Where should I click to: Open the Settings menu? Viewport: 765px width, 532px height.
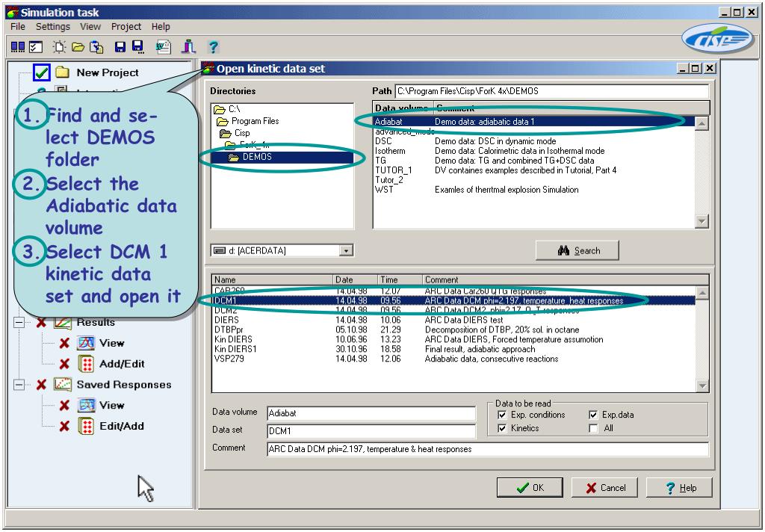(53, 26)
